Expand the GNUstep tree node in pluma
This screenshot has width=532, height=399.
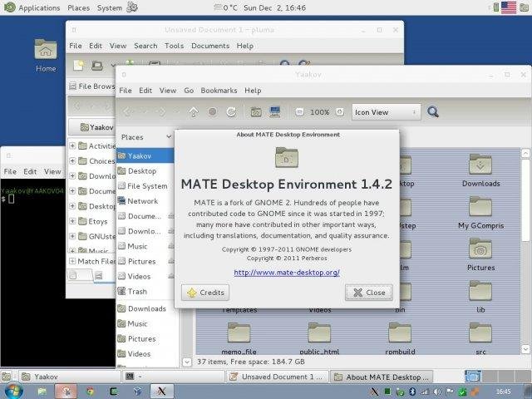(x=72, y=236)
